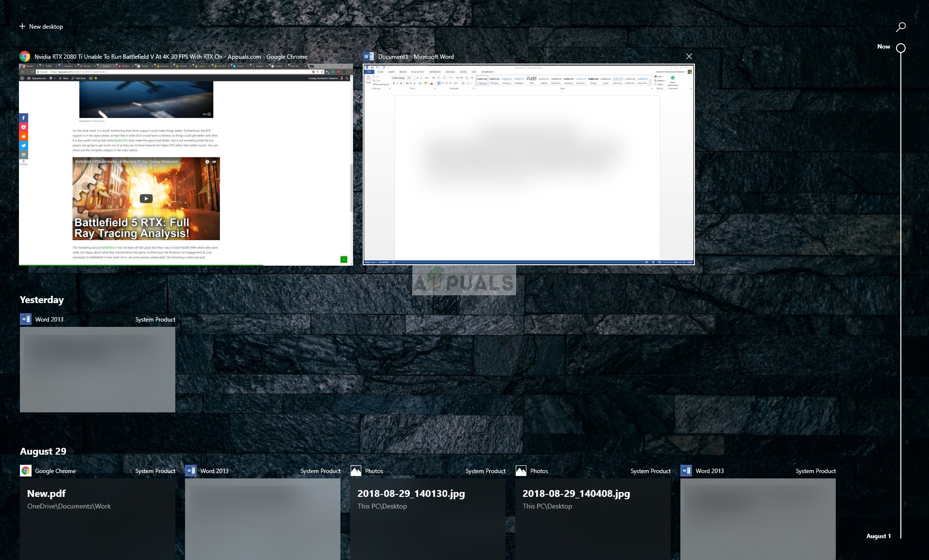Click the Paste icon in the Word ribbon
Image resolution: width=929 pixels, height=560 pixels.
368,79
